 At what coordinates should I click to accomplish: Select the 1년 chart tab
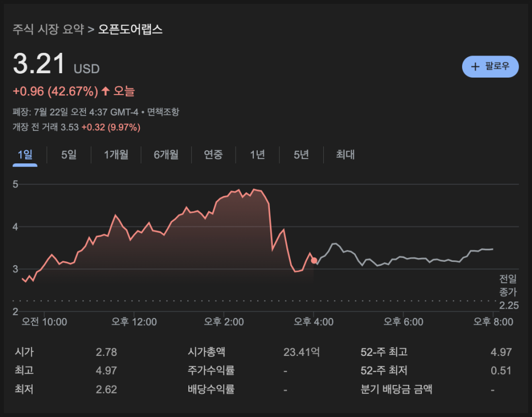tap(257, 155)
